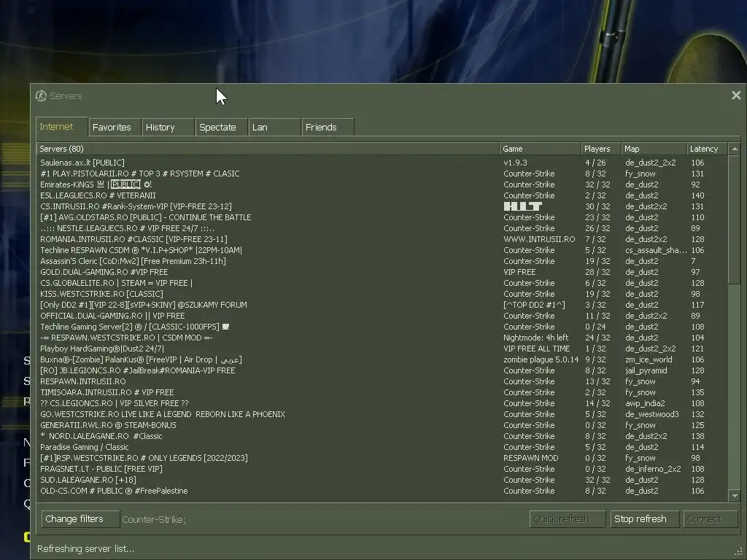The height and width of the screenshot is (560, 747).
Task: Select NORD.LALEAGANE.RO #Classic server
Action: (382, 436)
